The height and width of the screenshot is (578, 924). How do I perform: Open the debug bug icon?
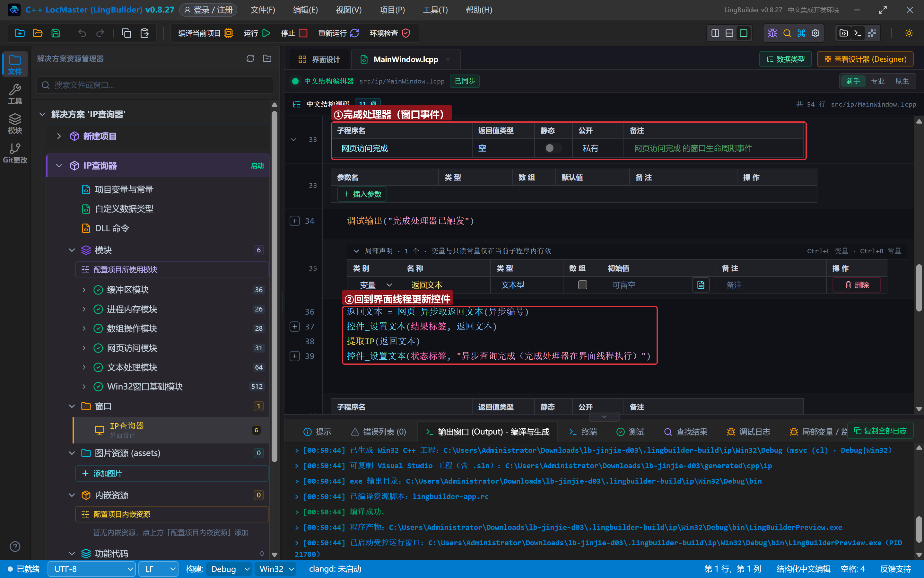pos(772,33)
